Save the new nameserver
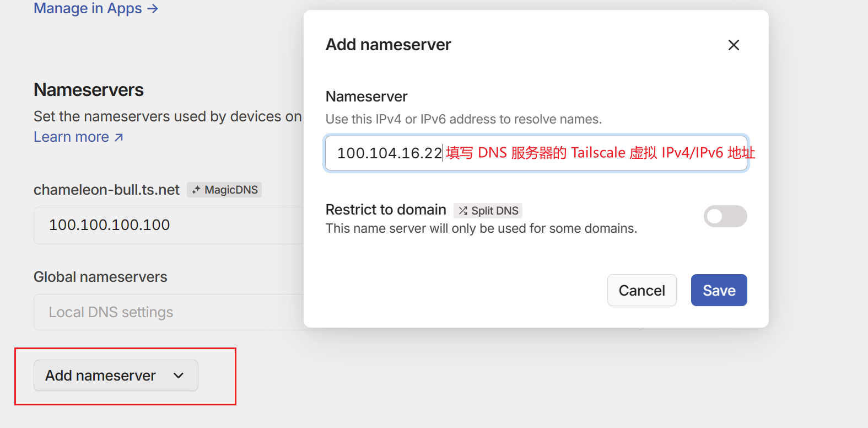The image size is (868, 428). 719,290
